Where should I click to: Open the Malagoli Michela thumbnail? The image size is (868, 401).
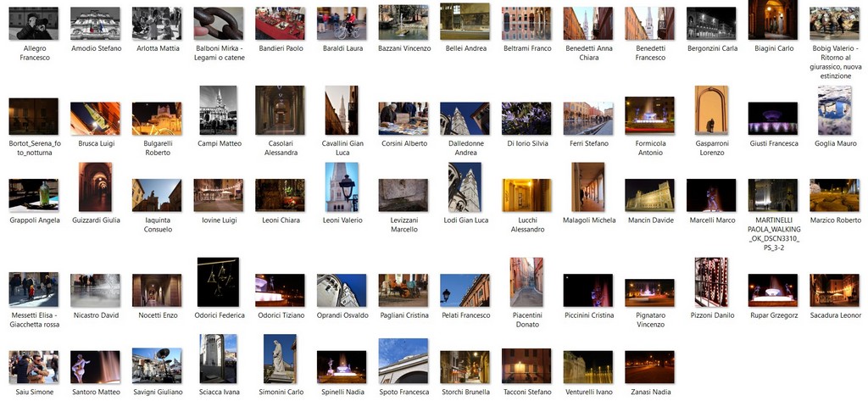coord(588,187)
